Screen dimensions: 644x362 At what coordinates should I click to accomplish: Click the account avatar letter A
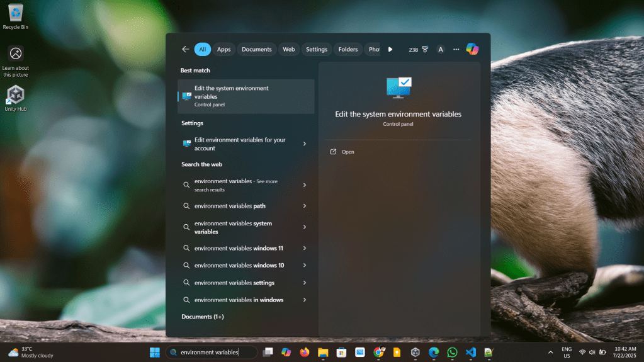441,49
